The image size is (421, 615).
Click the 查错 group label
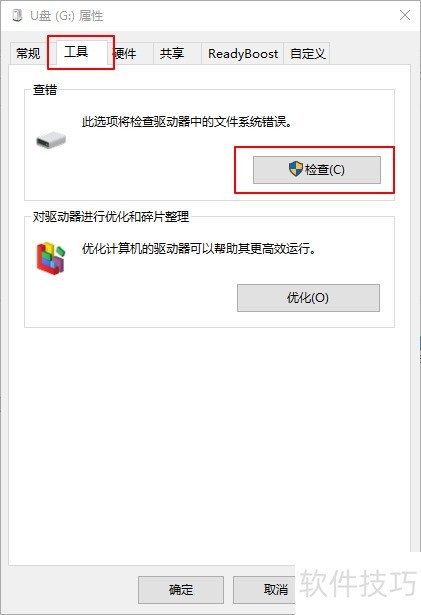(x=45, y=89)
